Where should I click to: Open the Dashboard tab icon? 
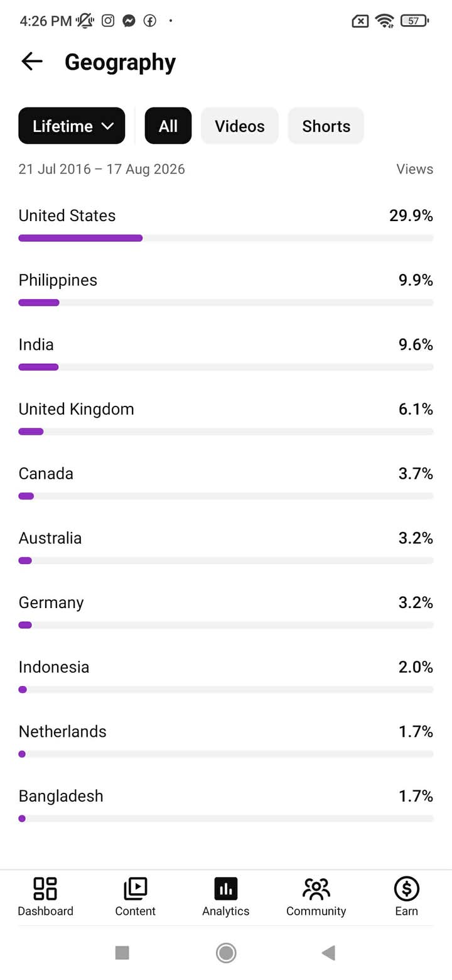45,889
